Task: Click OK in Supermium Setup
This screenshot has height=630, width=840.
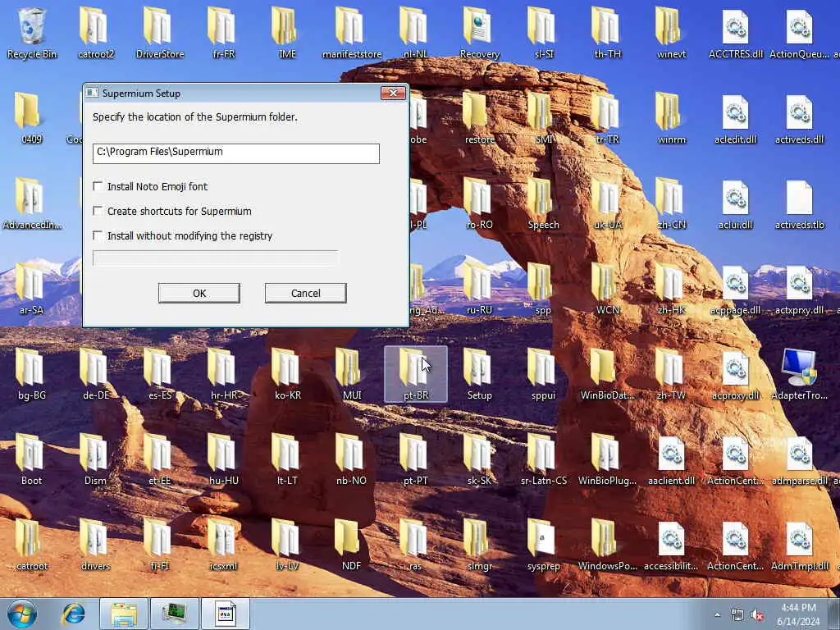Action: (199, 293)
